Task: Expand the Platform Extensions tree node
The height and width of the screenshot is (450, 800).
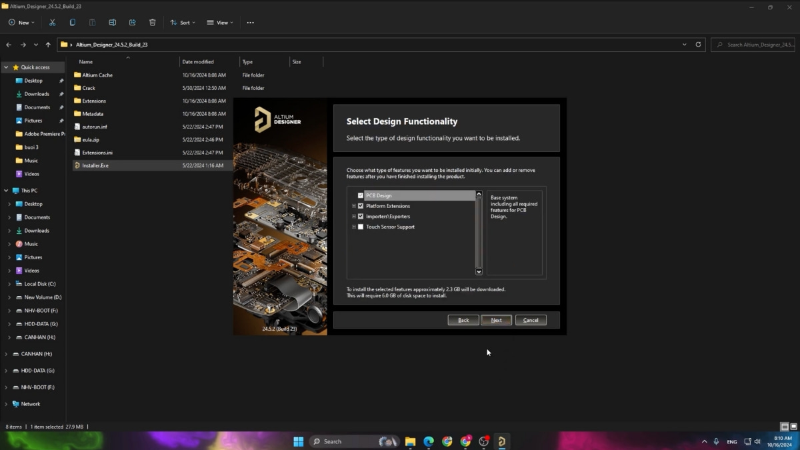Action: coord(354,206)
